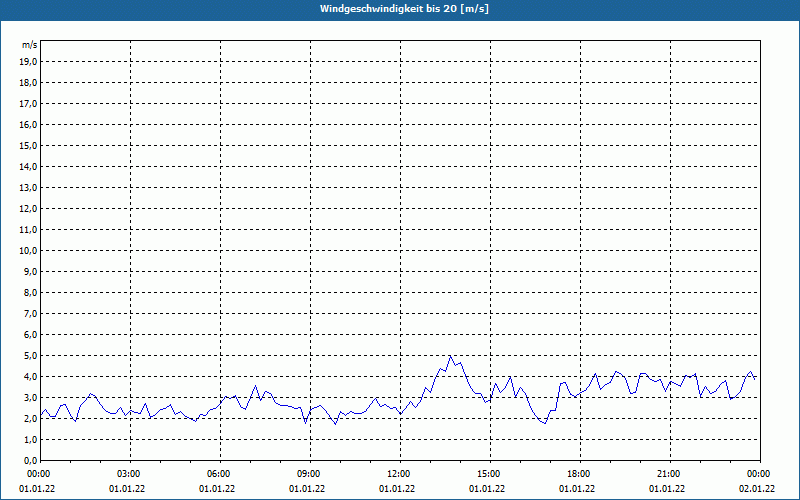
Task: Click the "2,0" y-axis value
Action: (x=30, y=418)
